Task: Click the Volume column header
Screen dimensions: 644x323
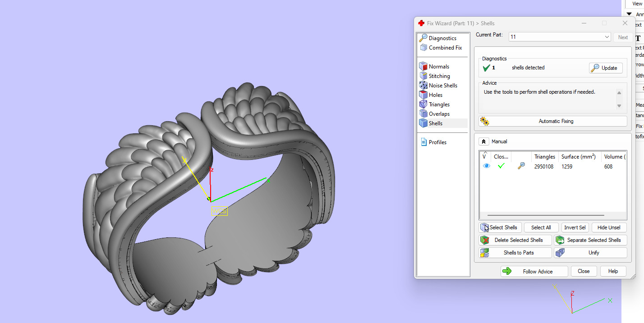Action: click(614, 157)
